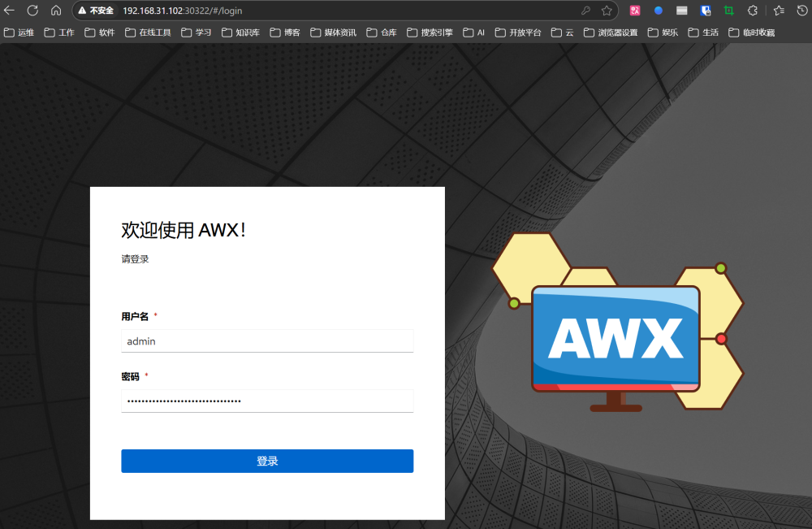This screenshot has width=812, height=529.
Task: Click the home icon in the toolbar
Action: [x=54, y=11]
